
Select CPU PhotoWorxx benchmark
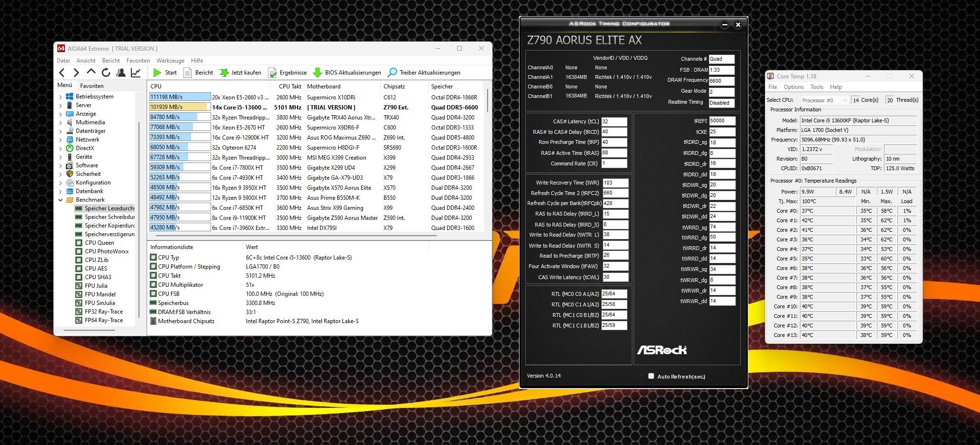(x=102, y=251)
